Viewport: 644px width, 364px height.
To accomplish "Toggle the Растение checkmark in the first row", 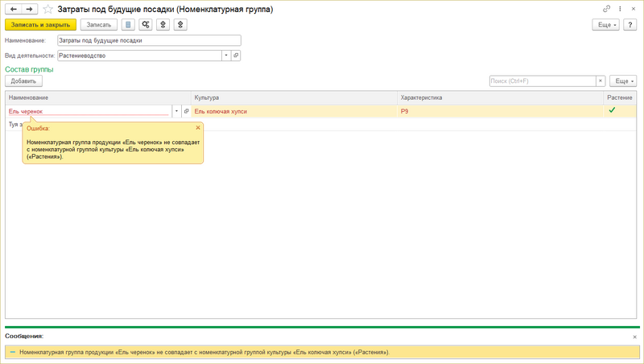I will click(x=612, y=110).
